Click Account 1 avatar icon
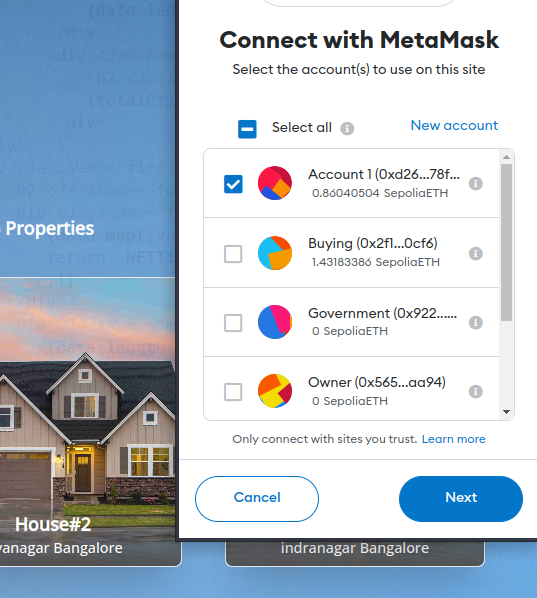 (x=275, y=183)
